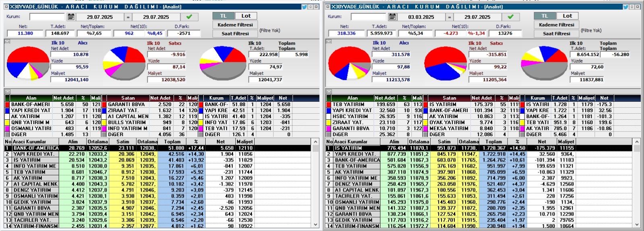This screenshot has height=231, width=644.
Task: Click the Ilk 10 Satıcı pie chart, right window
Action: [x=445, y=63]
